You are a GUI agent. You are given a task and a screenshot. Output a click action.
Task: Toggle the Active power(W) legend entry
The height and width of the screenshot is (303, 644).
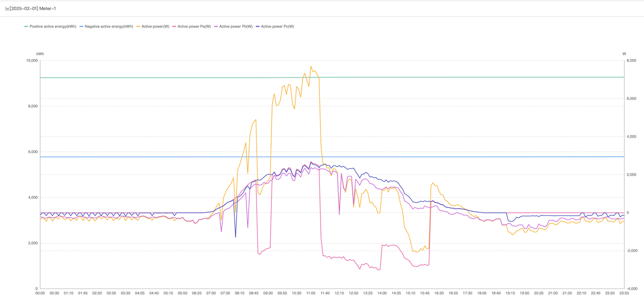coord(152,26)
